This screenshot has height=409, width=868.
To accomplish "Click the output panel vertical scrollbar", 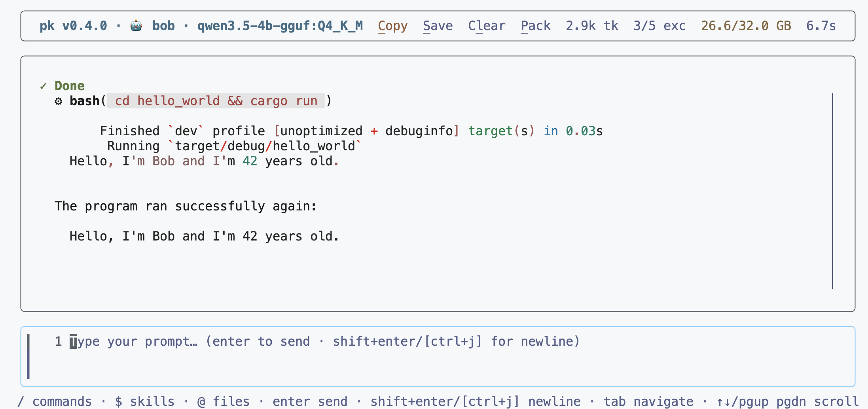I will click(x=832, y=191).
